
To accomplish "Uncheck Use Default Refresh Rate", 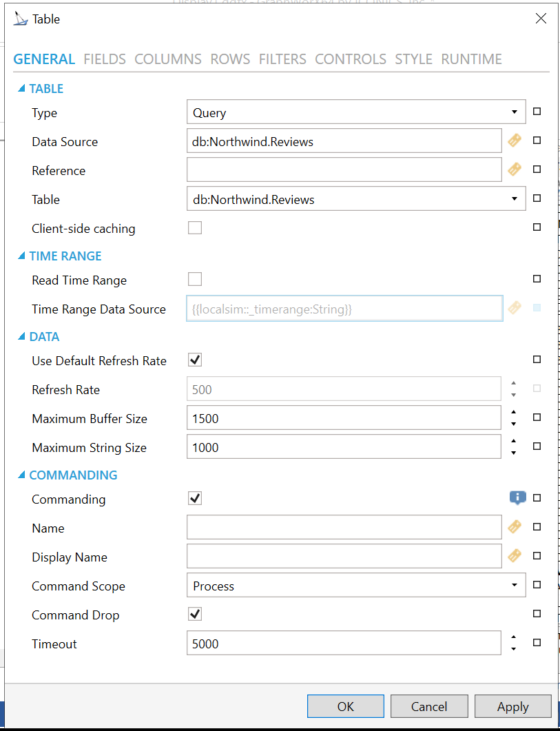I will pos(195,360).
